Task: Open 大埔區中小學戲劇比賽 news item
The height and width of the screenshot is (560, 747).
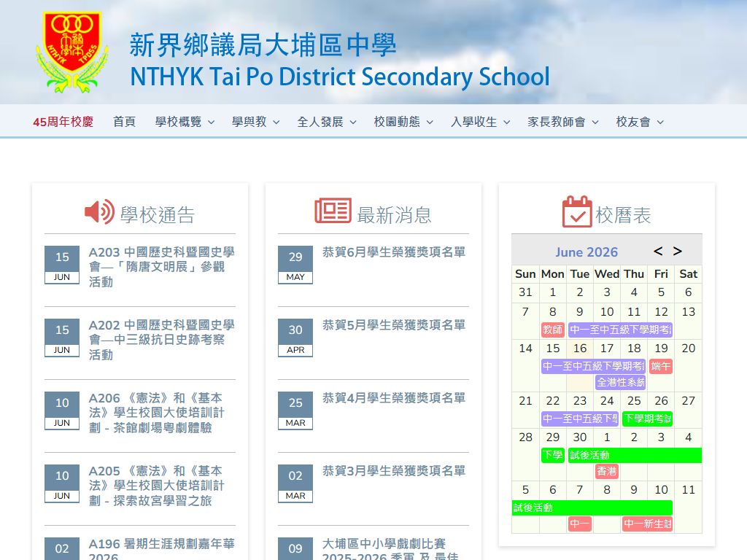Action: [x=391, y=548]
